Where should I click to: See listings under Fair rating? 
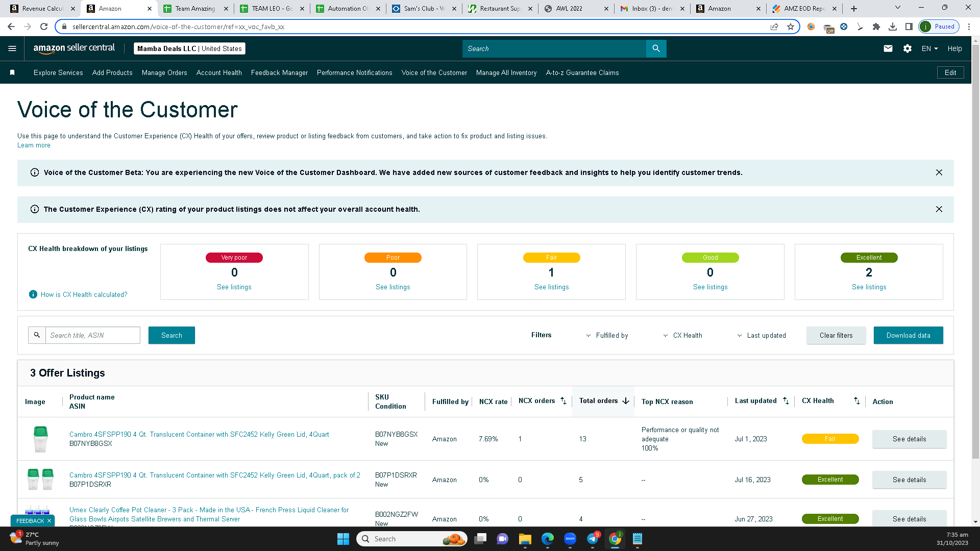(551, 287)
